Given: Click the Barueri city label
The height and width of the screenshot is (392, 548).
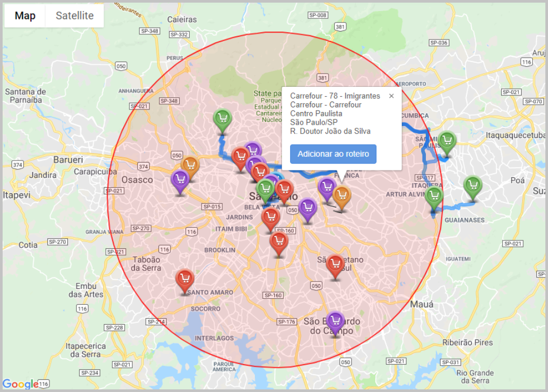Looking at the screenshot, I should coord(68,160).
